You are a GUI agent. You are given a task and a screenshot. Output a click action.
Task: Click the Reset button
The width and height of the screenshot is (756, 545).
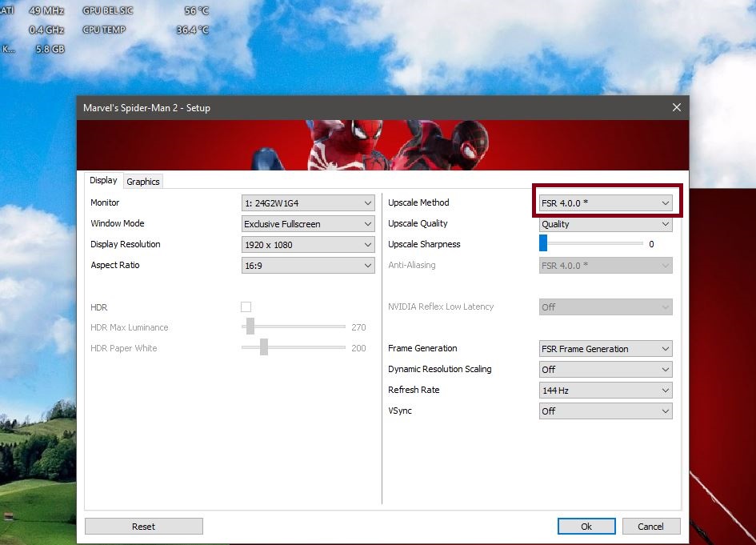(144, 526)
